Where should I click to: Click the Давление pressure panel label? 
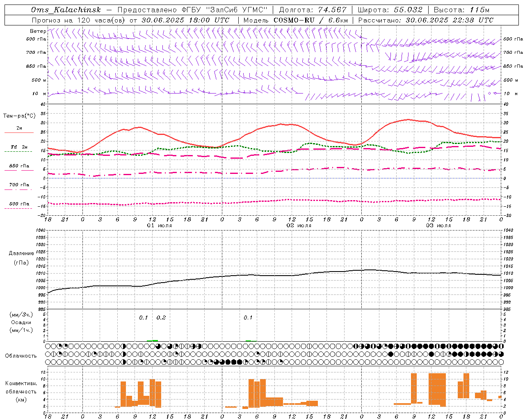21,253
